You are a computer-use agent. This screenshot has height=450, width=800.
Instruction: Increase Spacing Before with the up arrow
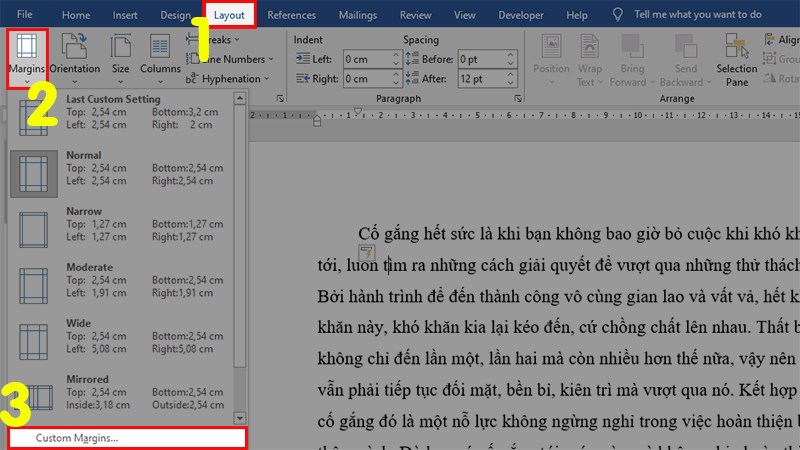click(x=511, y=55)
